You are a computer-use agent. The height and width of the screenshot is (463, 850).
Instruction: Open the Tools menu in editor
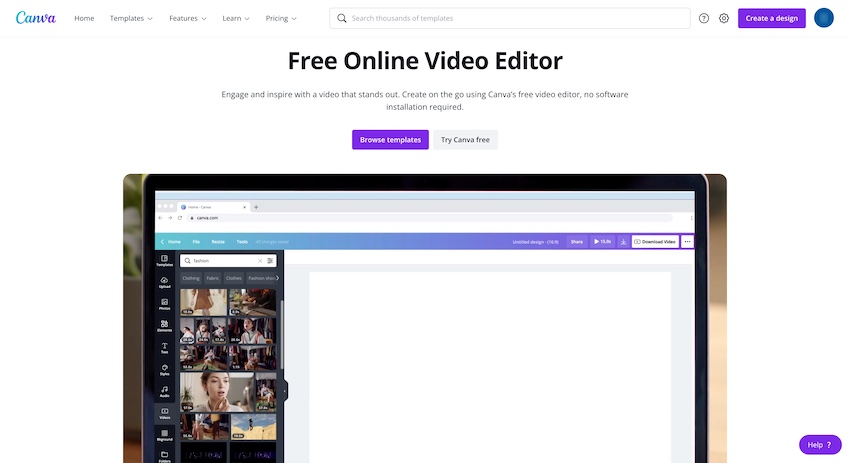click(242, 242)
